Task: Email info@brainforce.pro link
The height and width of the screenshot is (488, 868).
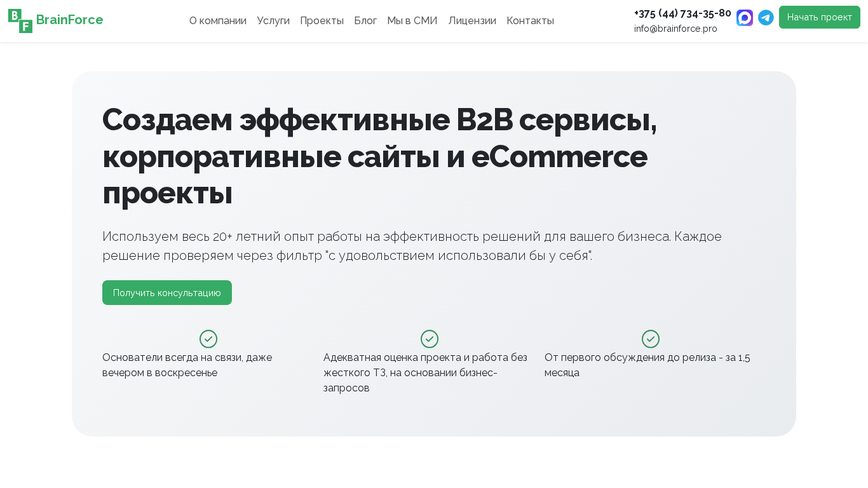Action: pos(675,29)
